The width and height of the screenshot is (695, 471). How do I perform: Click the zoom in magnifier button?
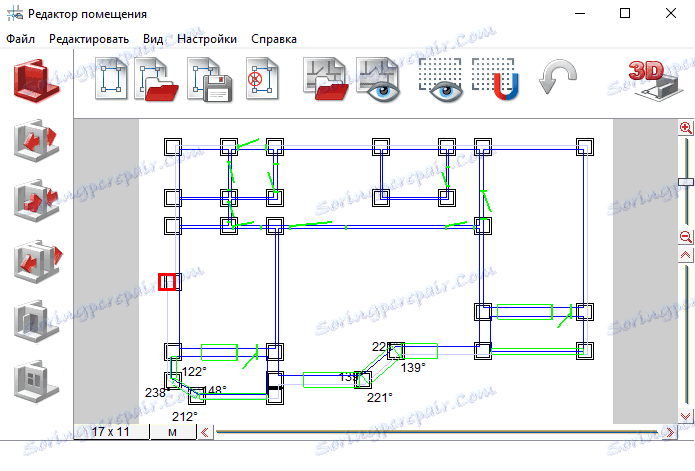pyautogui.click(x=686, y=128)
